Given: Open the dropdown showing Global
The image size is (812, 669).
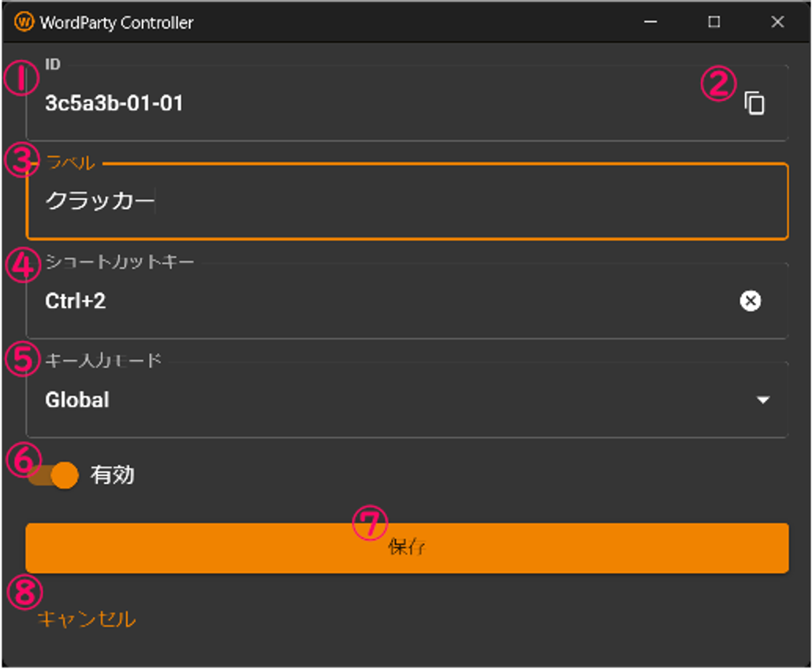Looking at the screenshot, I should coord(394,400).
